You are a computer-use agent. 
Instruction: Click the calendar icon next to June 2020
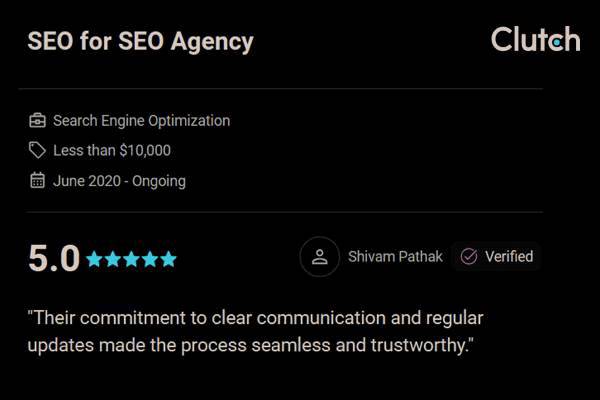(37, 181)
